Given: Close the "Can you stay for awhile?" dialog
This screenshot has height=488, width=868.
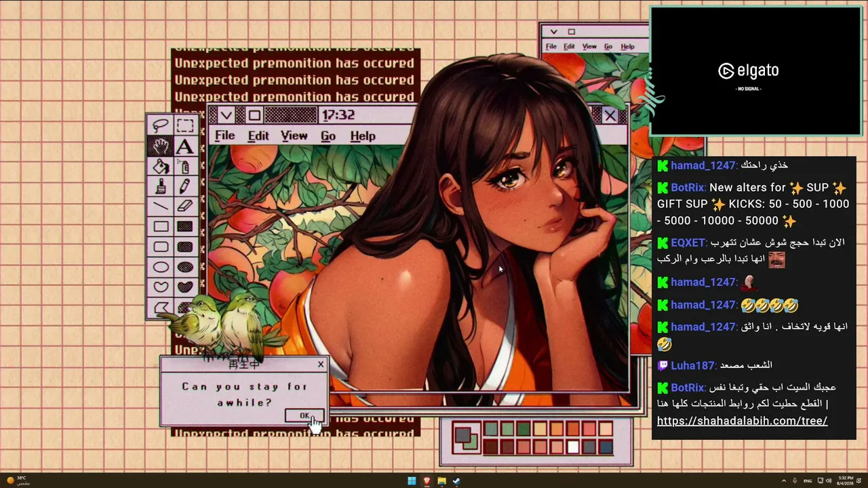Looking at the screenshot, I should (x=321, y=365).
